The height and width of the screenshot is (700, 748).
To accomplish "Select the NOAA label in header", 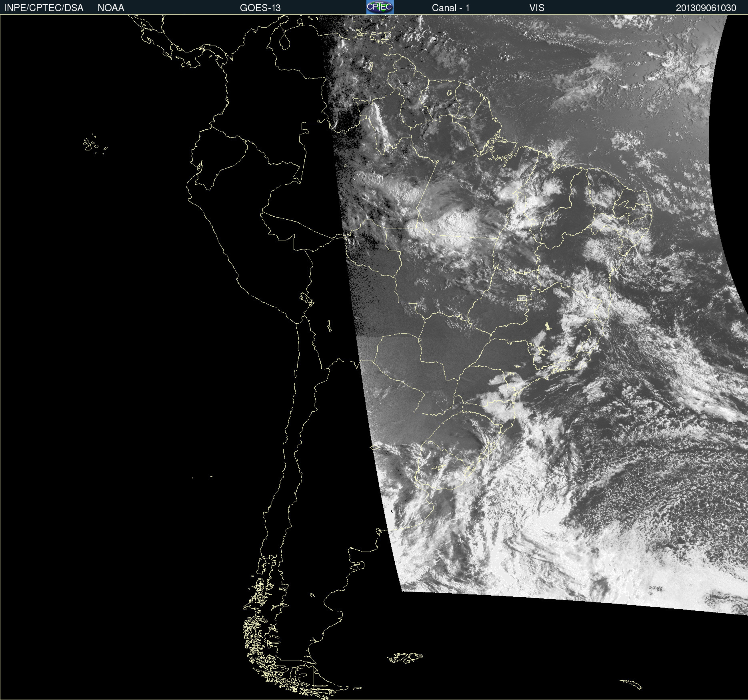I will (x=111, y=8).
